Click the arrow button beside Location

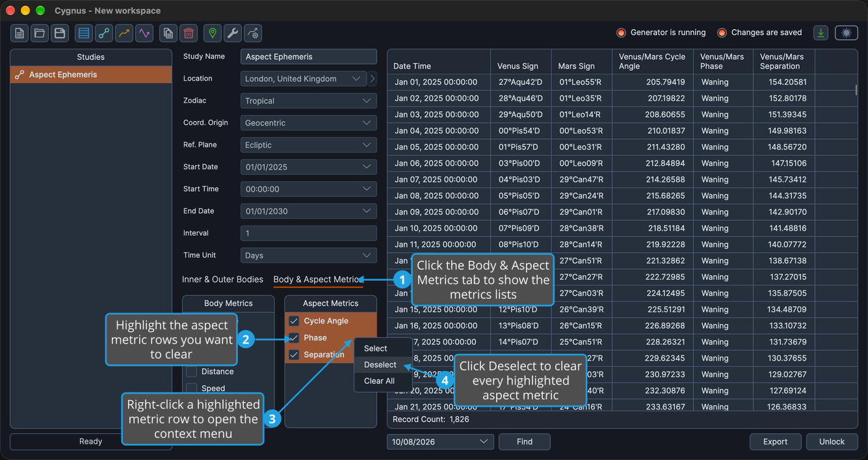[x=373, y=79]
